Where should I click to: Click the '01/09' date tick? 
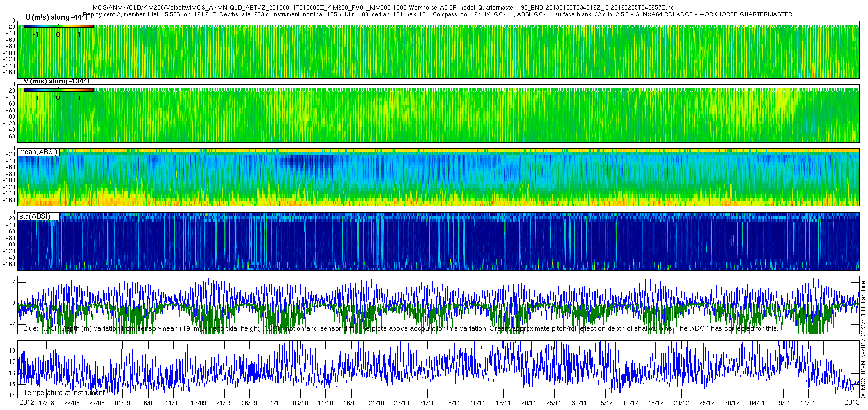(122, 403)
